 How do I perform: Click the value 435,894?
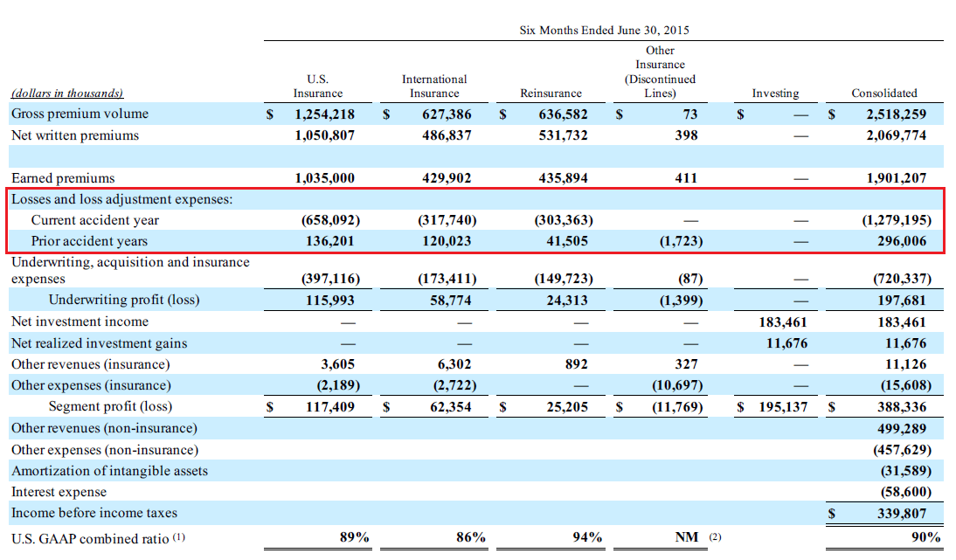coord(563,178)
